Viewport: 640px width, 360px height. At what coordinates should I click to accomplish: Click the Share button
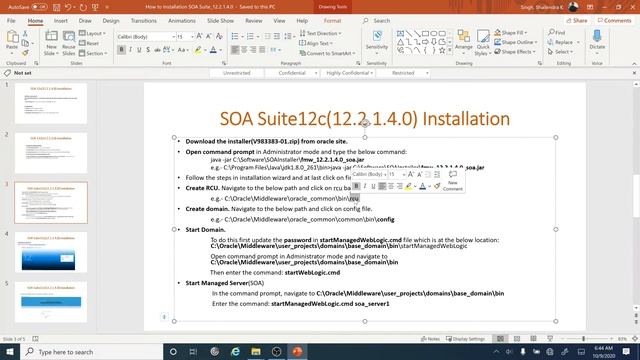click(576, 20)
